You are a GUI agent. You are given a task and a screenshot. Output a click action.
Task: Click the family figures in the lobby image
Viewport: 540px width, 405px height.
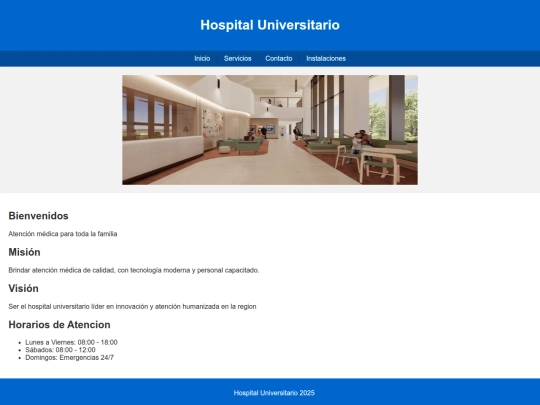click(x=360, y=143)
